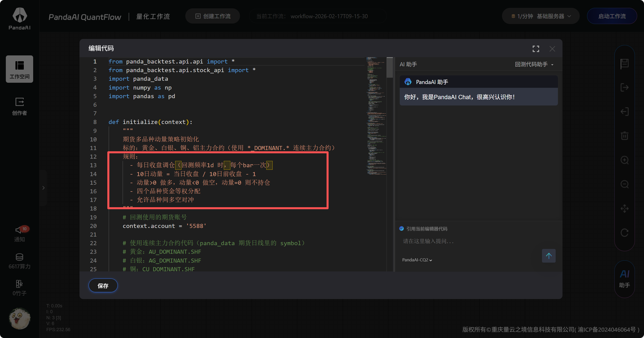
Task: Close the 编辑代码 dialog
Action: point(552,49)
